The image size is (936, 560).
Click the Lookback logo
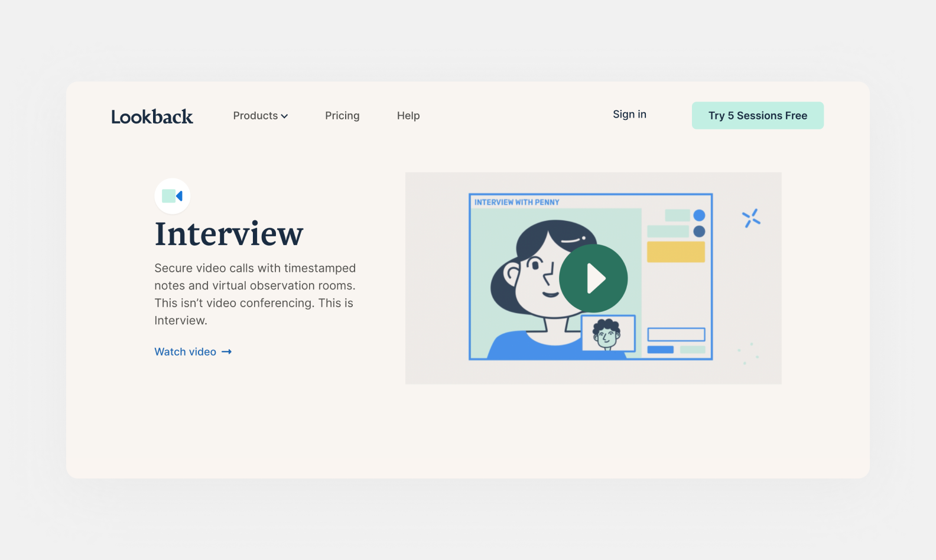click(152, 116)
